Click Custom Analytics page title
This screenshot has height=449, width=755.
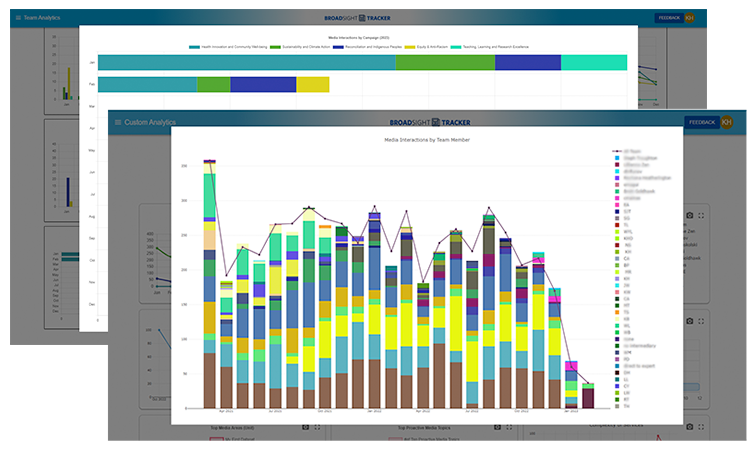click(150, 122)
